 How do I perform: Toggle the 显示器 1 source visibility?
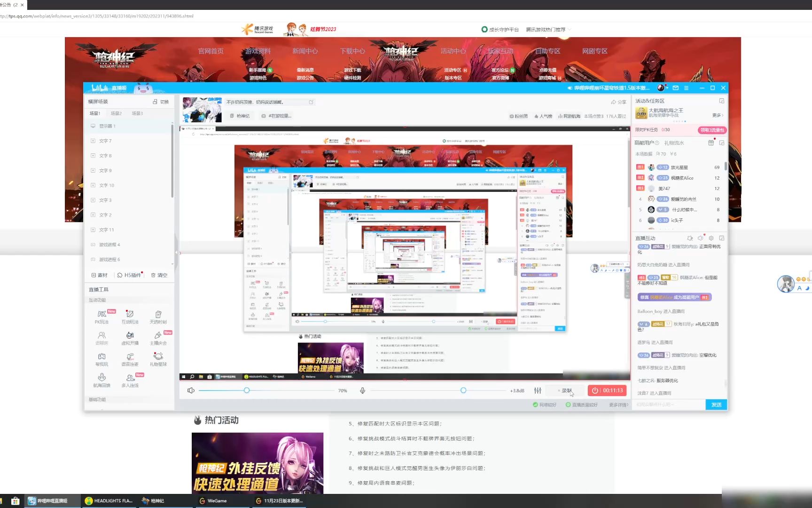[x=93, y=126]
